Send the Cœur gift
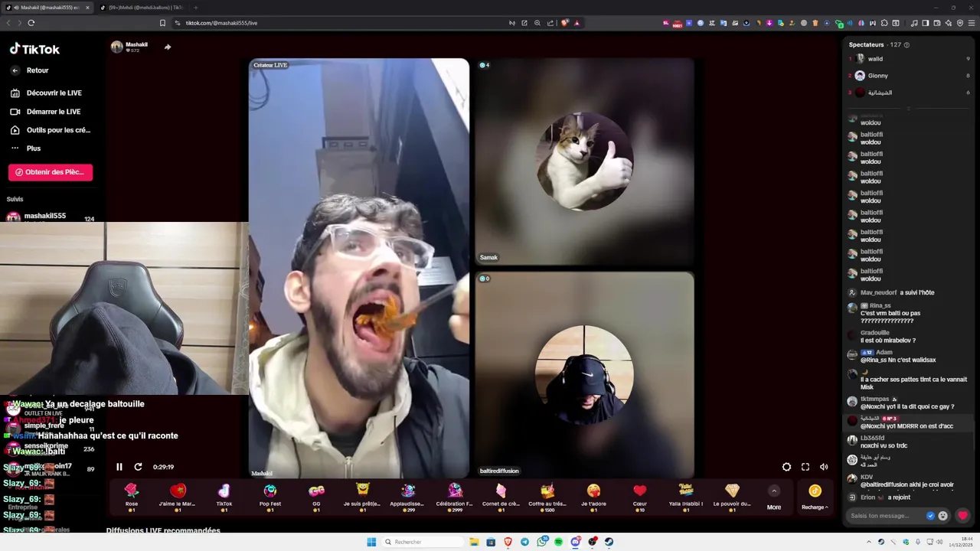 [640, 497]
